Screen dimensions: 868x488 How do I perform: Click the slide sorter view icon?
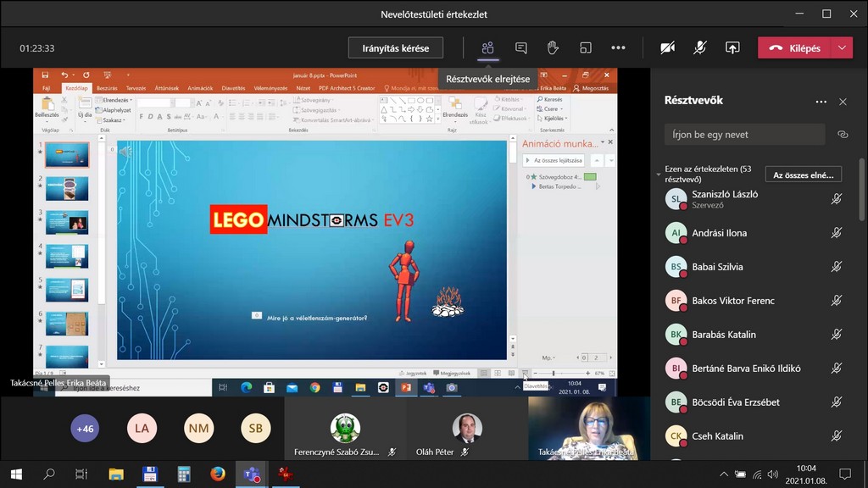coord(498,374)
